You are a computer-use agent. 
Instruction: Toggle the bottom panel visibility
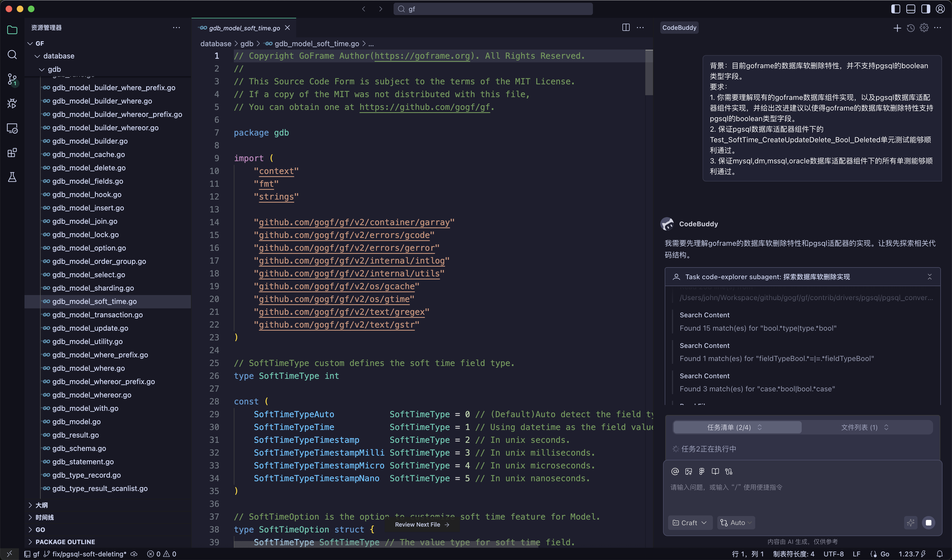(911, 9)
